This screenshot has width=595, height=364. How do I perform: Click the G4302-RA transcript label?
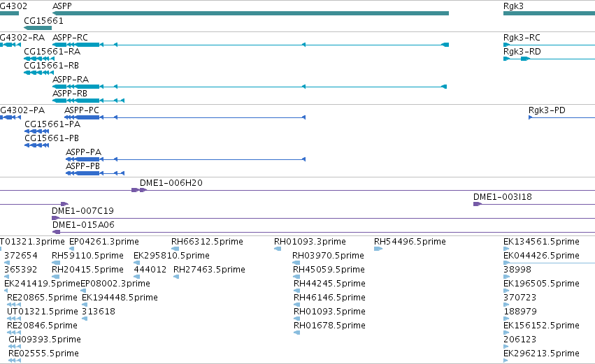click(22, 38)
